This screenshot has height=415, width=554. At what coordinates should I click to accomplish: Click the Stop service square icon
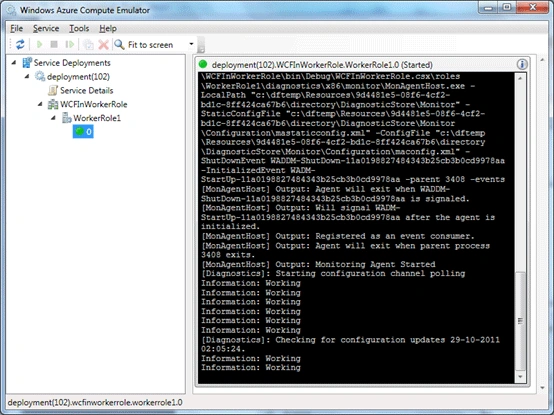pyautogui.click(x=54, y=45)
